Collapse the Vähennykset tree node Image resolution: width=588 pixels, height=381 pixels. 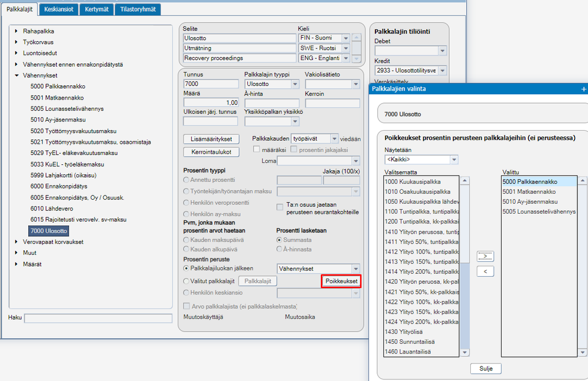tap(16, 75)
